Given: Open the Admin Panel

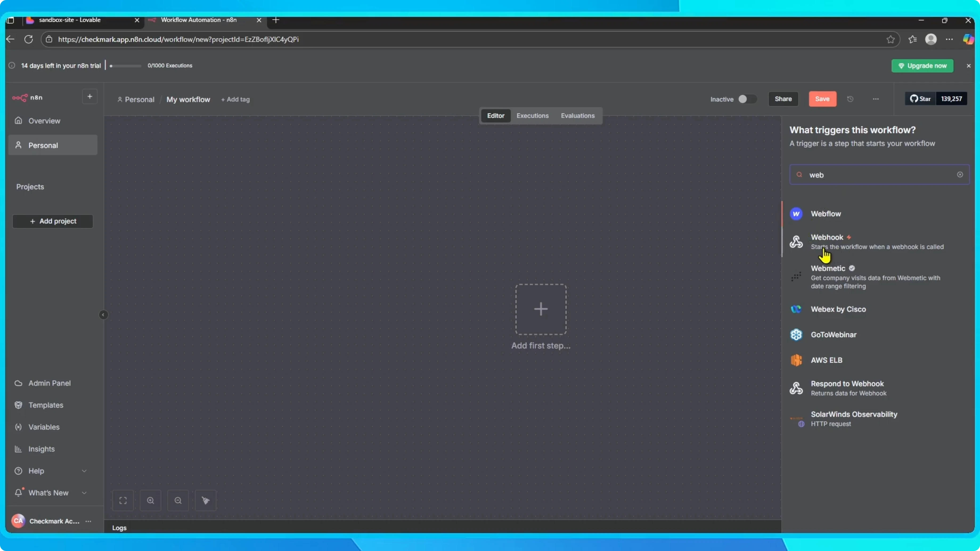Looking at the screenshot, I should pyautogui.click(x=50, y=383).
